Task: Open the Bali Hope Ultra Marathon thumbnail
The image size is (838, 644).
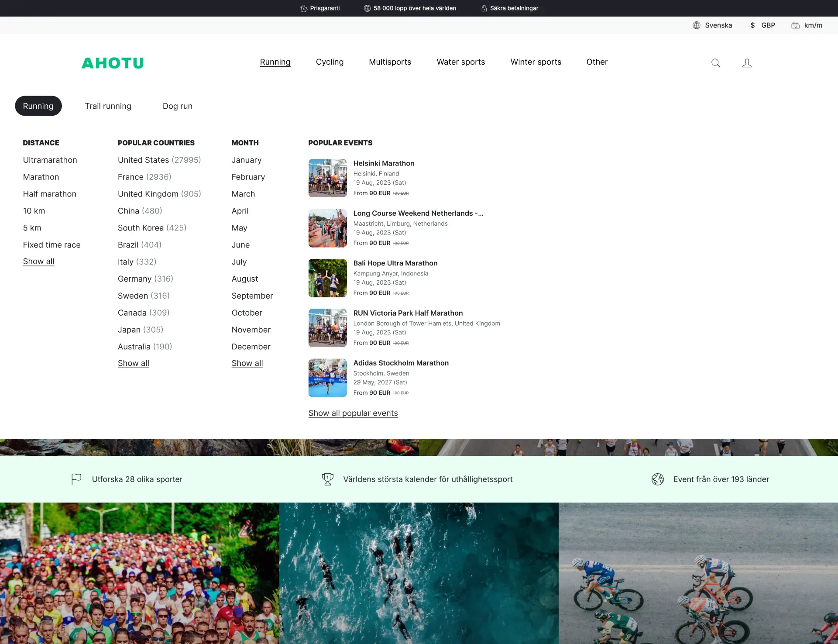Action: 327,278
